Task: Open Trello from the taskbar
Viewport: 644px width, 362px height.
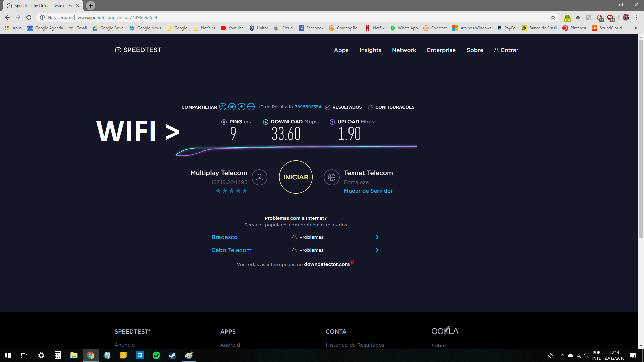Action: coord(140,355)
